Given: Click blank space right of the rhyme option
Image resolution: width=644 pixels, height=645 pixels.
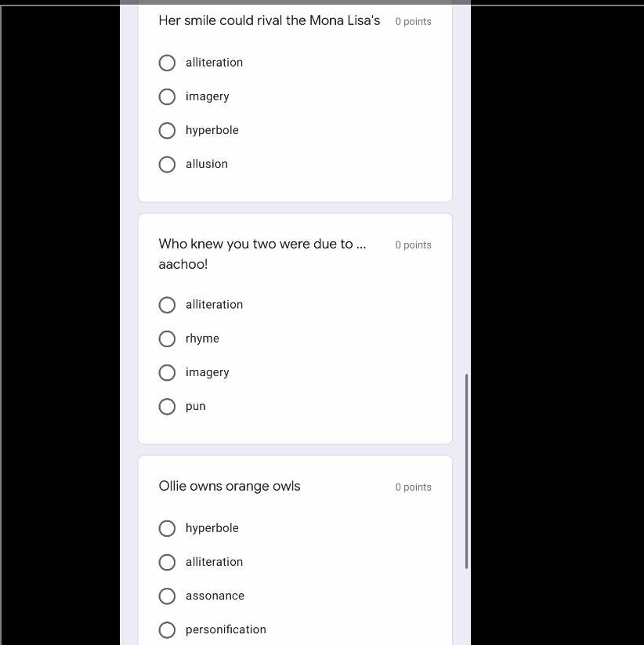Looking at the screenshot, I should [329, 339].
